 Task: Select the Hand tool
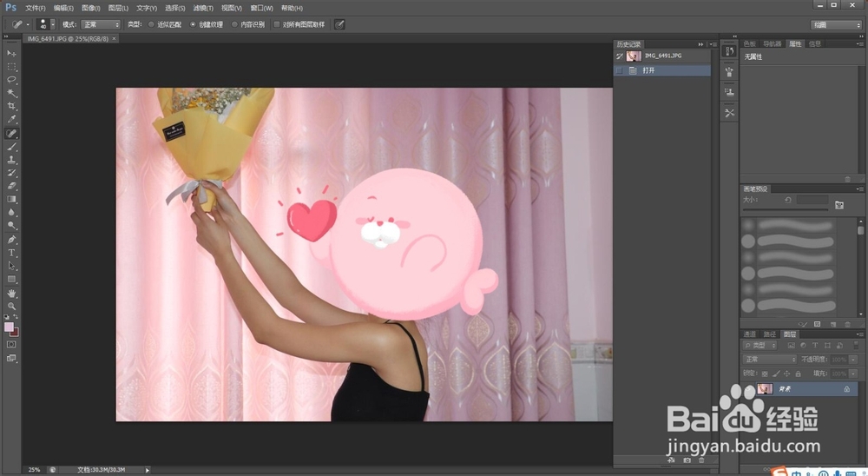tap(11, 293)
